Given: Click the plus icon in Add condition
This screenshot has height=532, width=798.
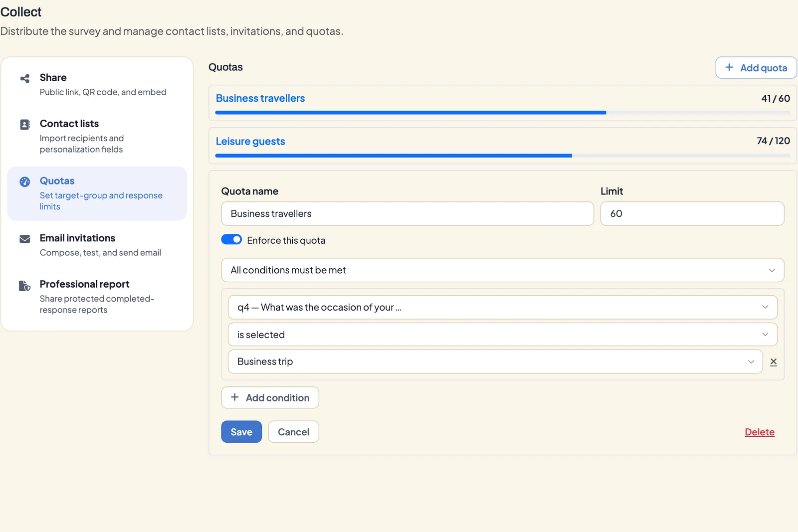Looking at the screenshot, I should pos(235,397).
